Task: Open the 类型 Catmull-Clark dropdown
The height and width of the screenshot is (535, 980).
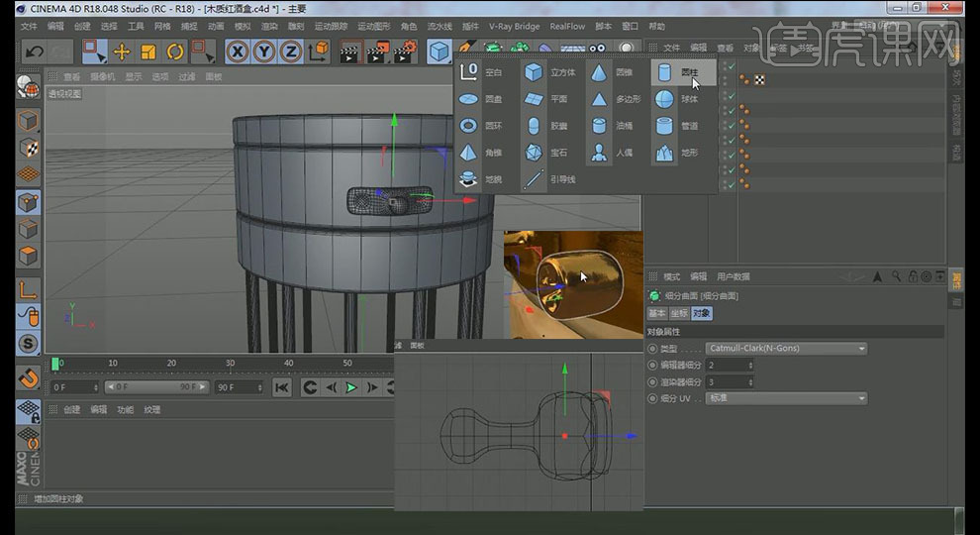Action: click(x=786, y=348)
